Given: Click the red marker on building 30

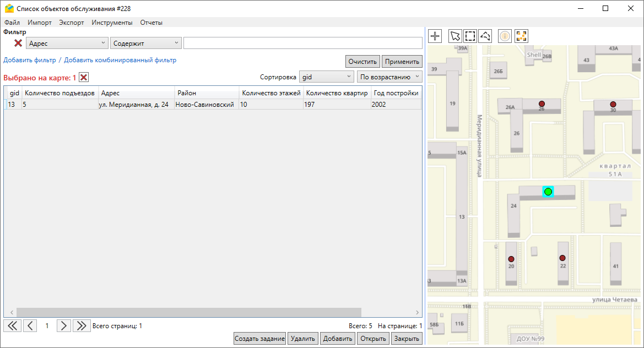Looking at the screenshot, I should (613, 104).
